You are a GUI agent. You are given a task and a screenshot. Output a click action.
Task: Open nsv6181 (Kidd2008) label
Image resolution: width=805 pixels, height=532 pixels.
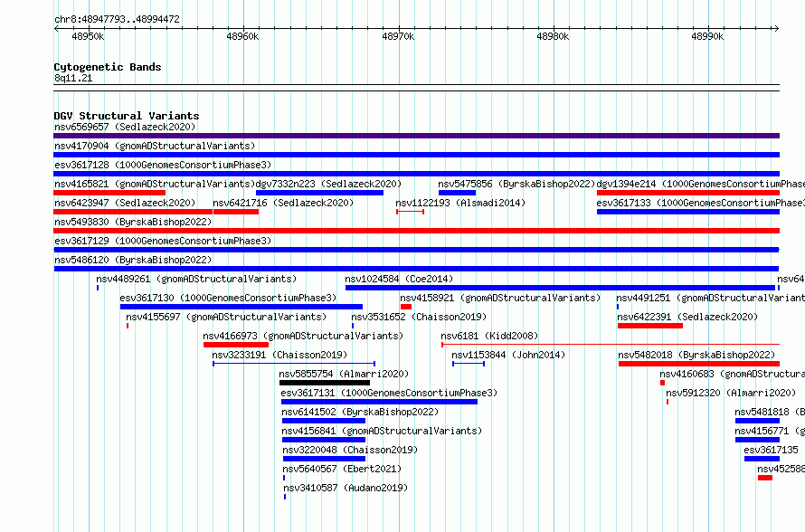pyautogui.click(x=489, y=336)
